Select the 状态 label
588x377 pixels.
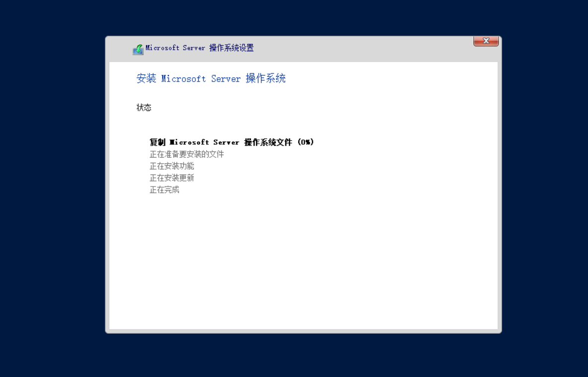[x=144, y=107]
